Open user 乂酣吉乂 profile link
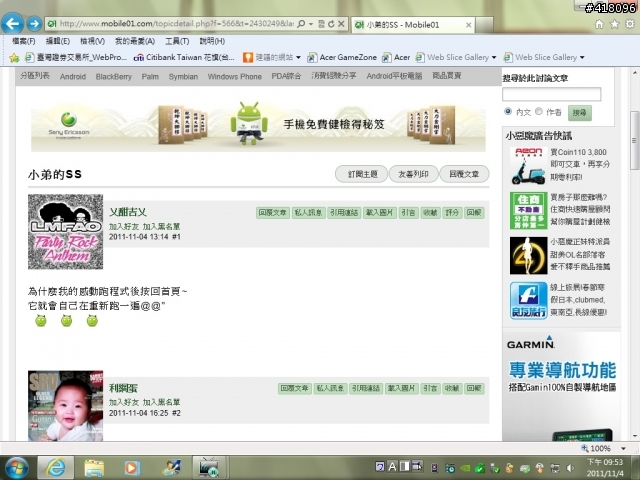The width and height of the screenshot is (640, 480). tap(128, 212)
